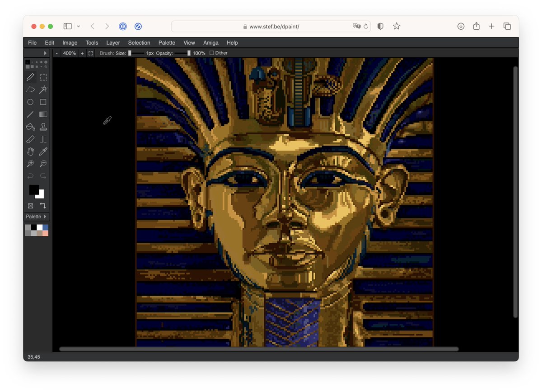Click the 400% zoom level

[x=70, y=53]
